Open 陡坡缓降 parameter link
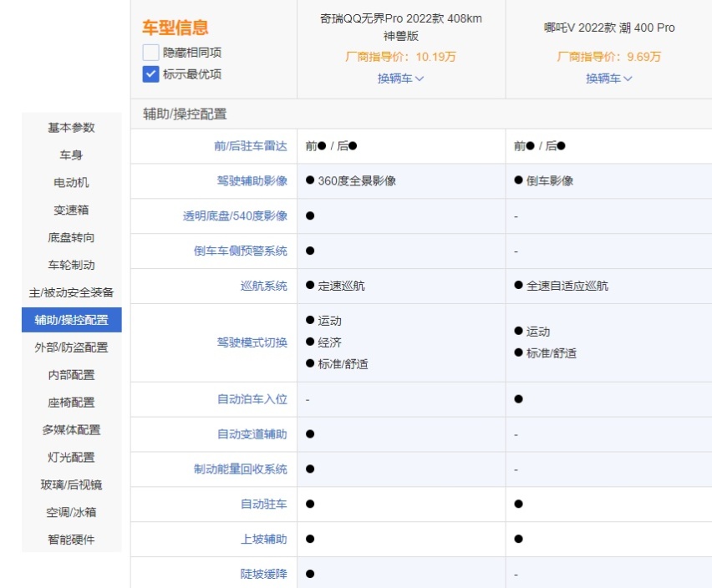This screenshot has width=712, height=588. [x=264, y=574]
